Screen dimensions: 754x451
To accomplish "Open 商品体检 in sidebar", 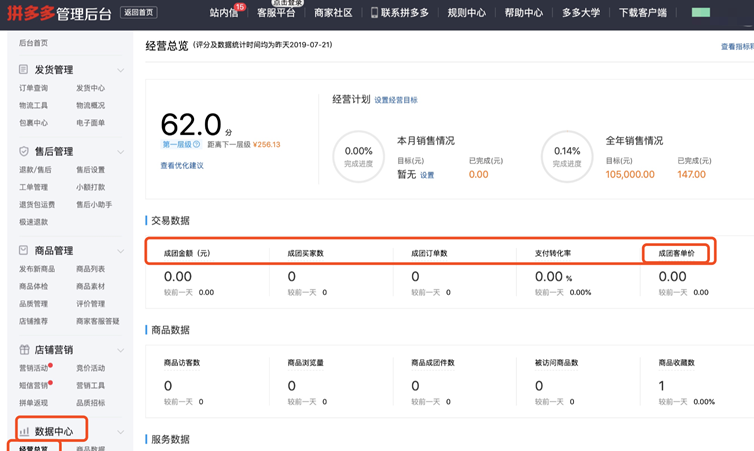I will [33, 286].
